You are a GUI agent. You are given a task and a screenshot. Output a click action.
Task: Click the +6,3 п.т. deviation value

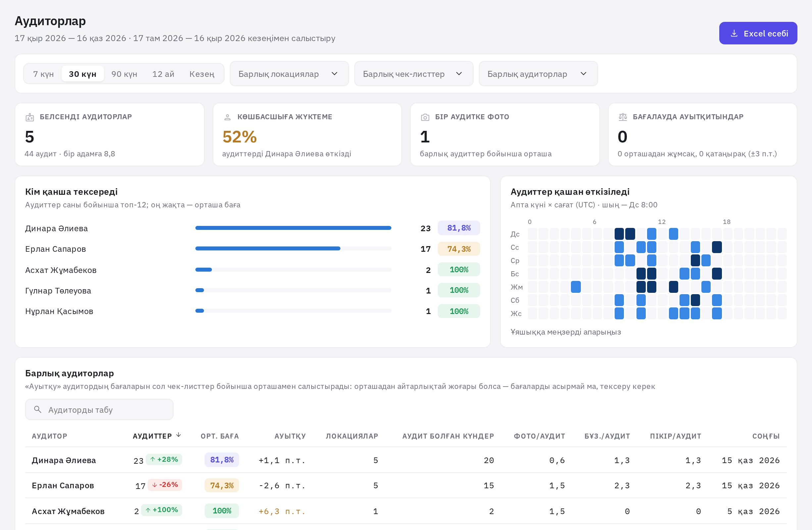pyautogui.click(x=282, y=511)
